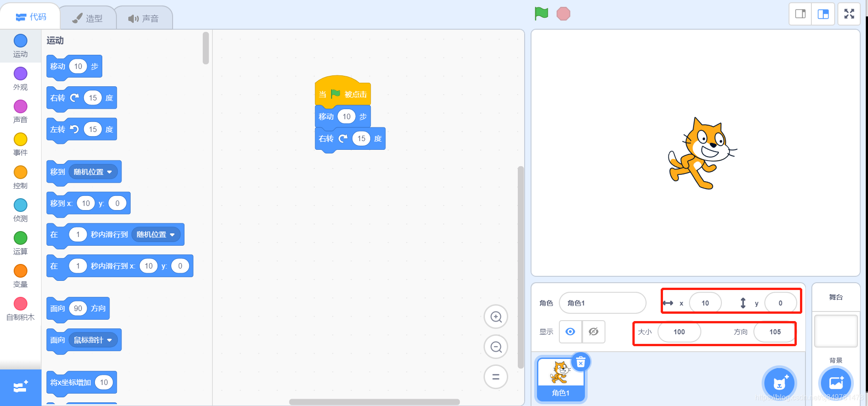Select the 角色1 sprite thumbnail

(561, 379)
